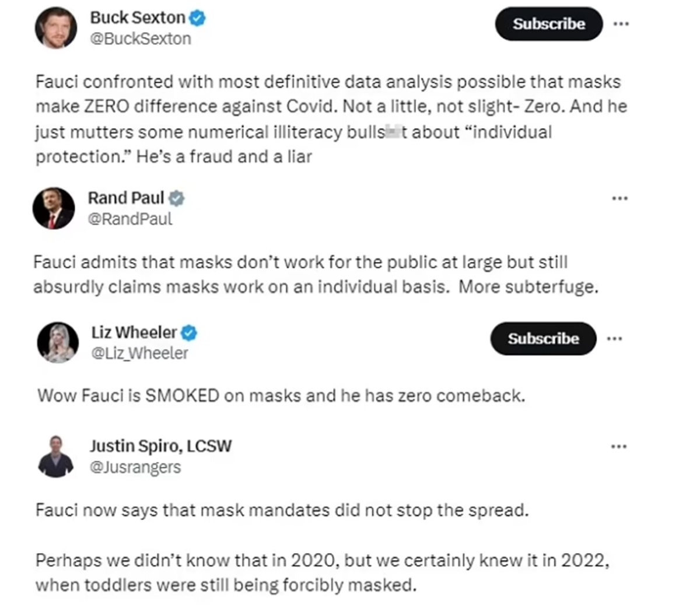This screenshot has height=615, width=700.
Task: Subscribe to Buck Sexton
Action: pos(548,24)
